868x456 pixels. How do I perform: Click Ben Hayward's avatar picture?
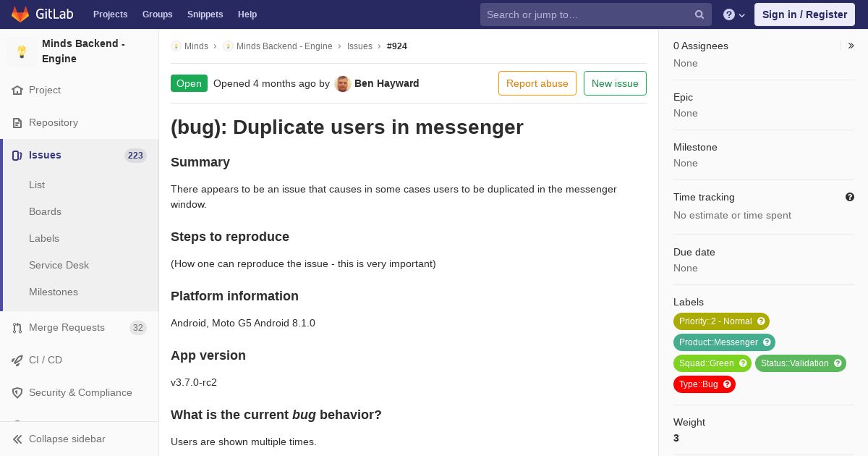point(343,83)
